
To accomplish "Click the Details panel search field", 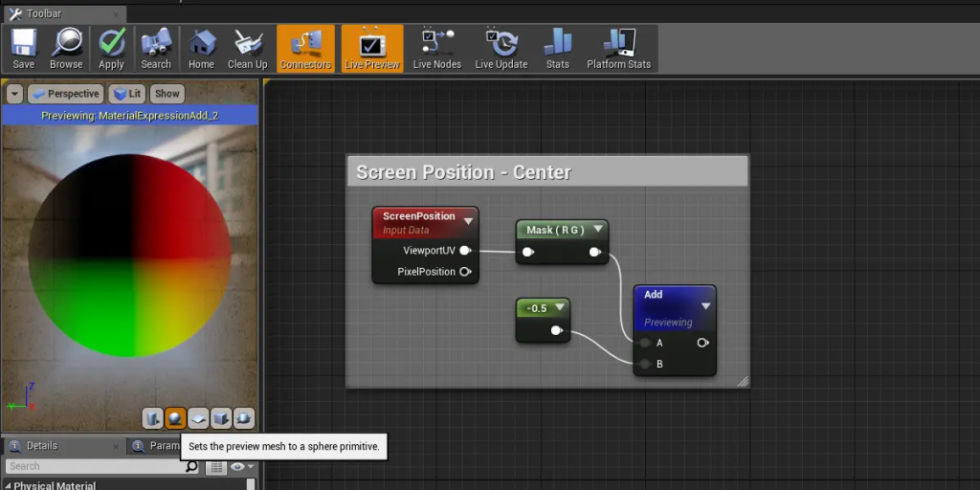I will click(x=94, y=466).
